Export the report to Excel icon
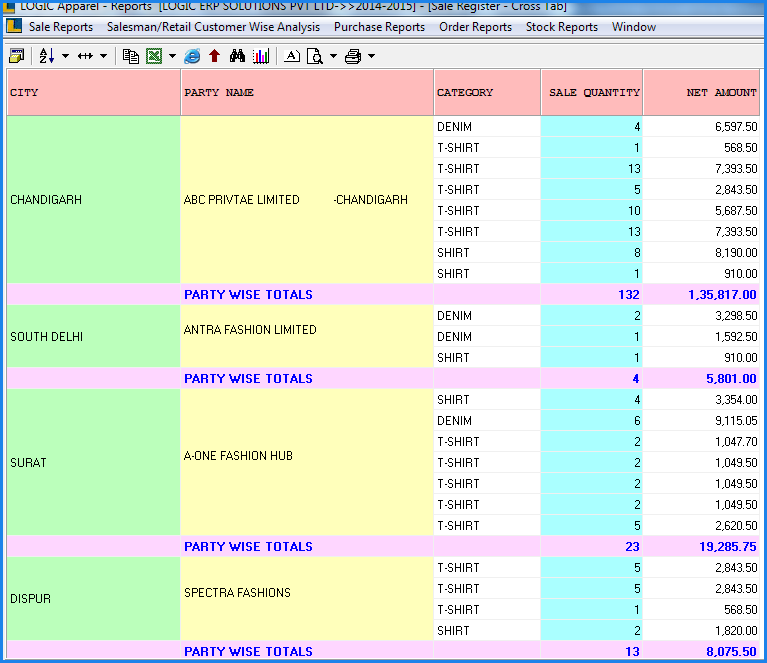The image size is (767, 663). (154, 56)
